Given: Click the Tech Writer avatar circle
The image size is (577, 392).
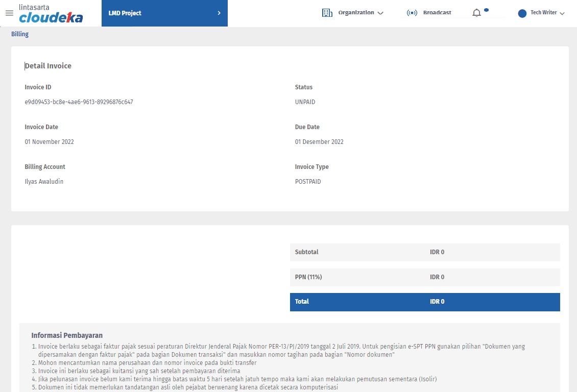Looking at the screenshot, I should tap(522, 13).
